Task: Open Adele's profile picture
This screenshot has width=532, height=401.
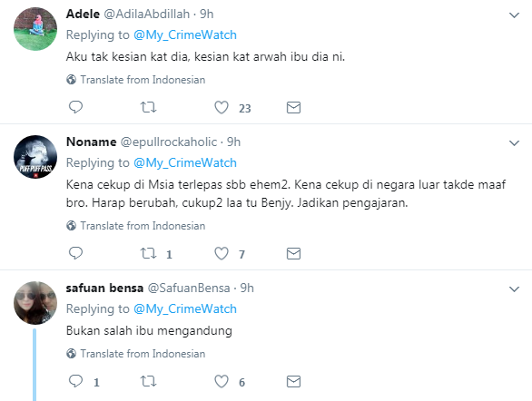Action: coord(35,29)
